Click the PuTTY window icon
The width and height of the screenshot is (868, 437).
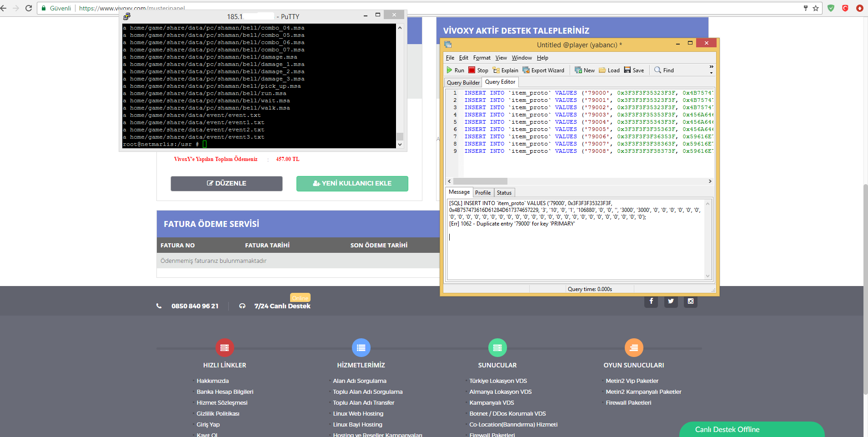tap(127, 16)
